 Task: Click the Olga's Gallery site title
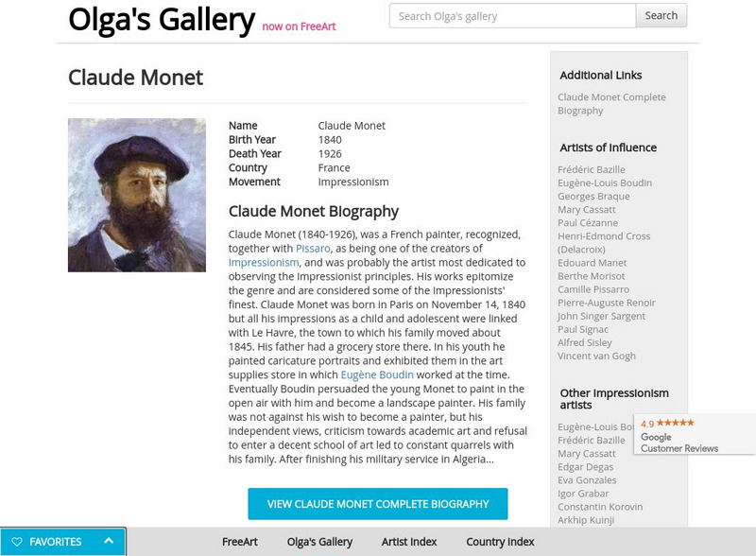(x=162, y=19)
